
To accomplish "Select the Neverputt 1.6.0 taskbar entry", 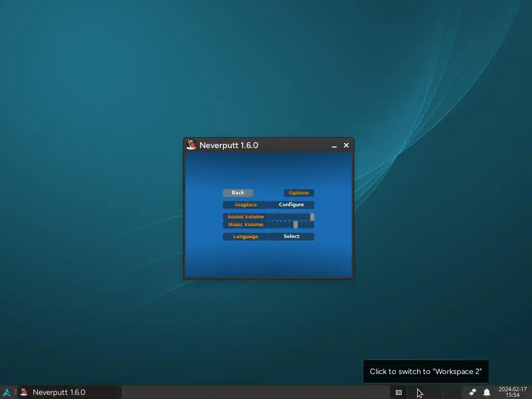I will [x=70, y=392].
